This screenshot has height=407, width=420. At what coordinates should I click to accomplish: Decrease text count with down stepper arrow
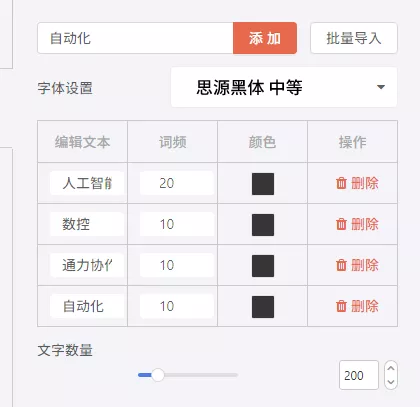tap(391, 382)
